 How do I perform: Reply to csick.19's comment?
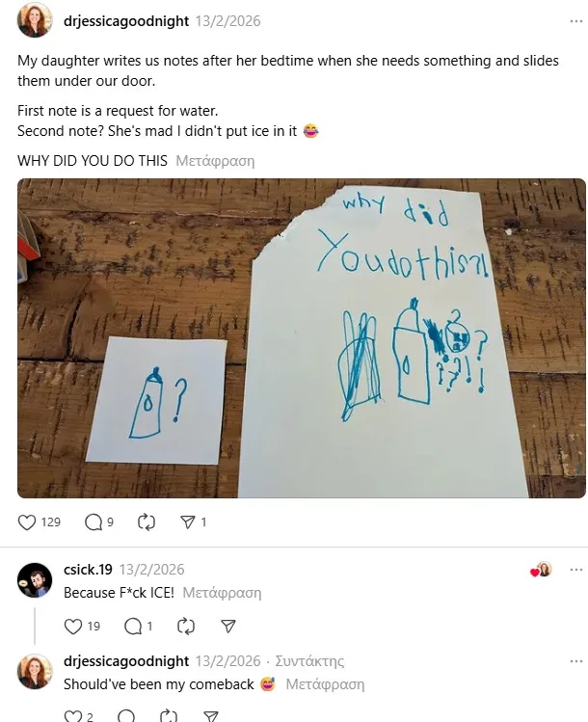(133, 627)
